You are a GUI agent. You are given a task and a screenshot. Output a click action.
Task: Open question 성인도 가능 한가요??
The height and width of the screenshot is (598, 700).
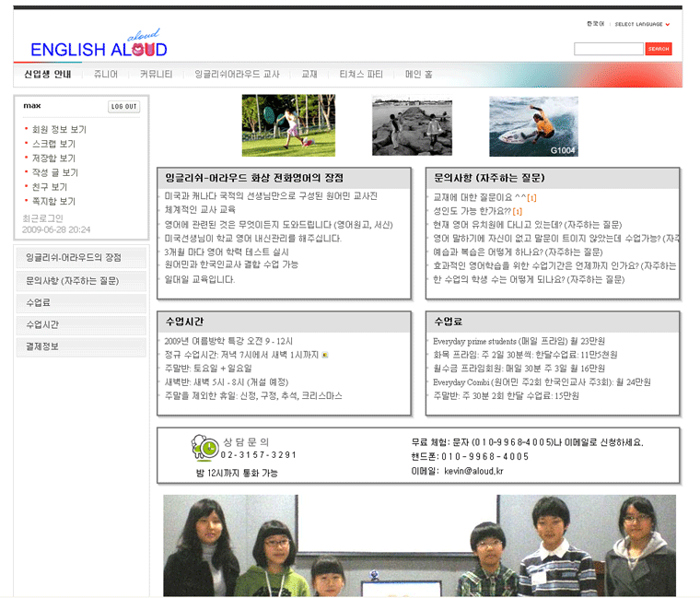(472, 211)
